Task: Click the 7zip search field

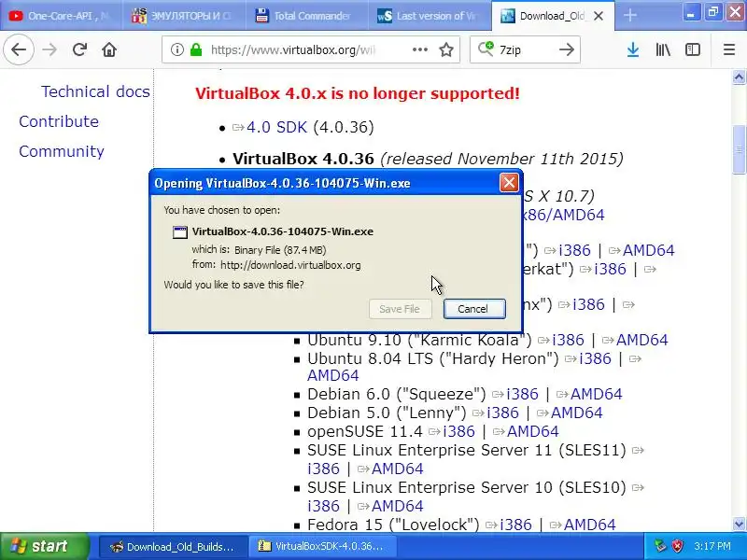Action: click(524, 49)
